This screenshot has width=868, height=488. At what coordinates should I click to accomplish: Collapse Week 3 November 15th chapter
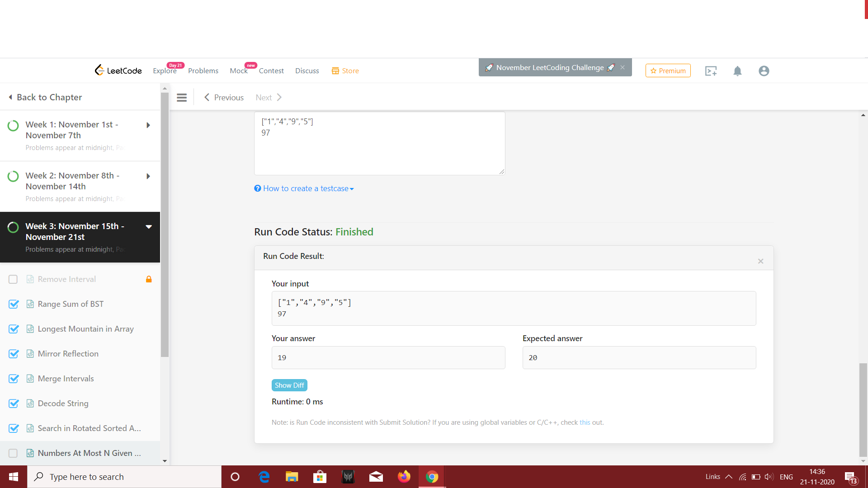click(x=148, y=226)
